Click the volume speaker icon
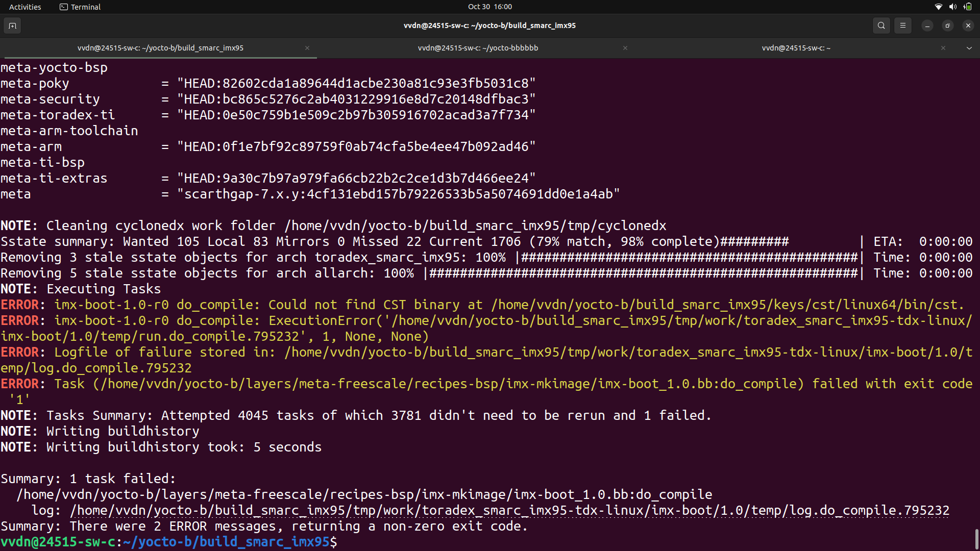Image resolution: width=980 pixels, height=551 pixels. click(952, 7)
